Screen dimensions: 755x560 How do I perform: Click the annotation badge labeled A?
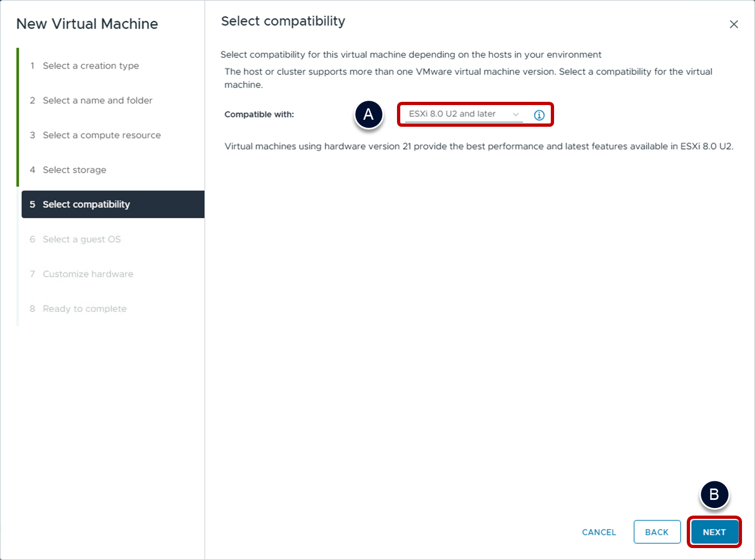click(x=368, y=114)
